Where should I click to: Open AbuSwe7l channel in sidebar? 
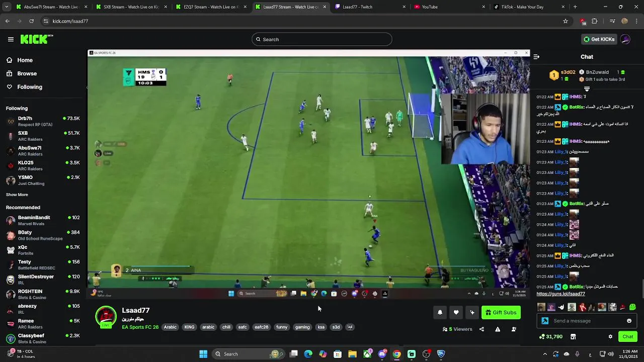[x=43, y=151]
